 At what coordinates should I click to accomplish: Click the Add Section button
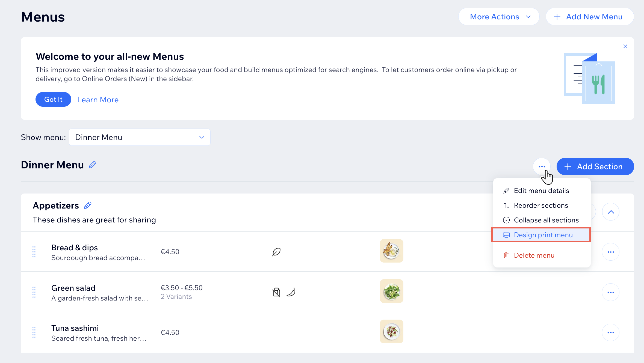(593, 166)
